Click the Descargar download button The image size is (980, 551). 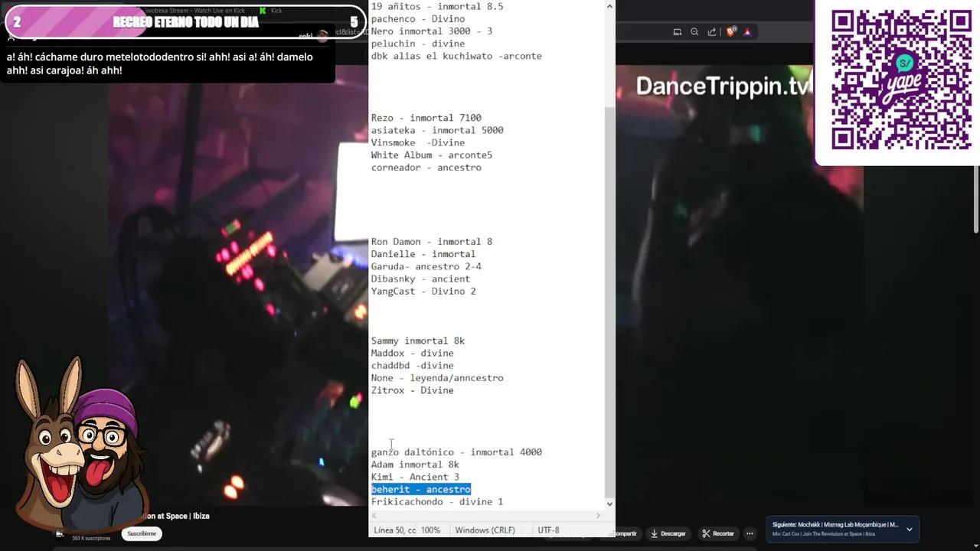tap(668, 533)
